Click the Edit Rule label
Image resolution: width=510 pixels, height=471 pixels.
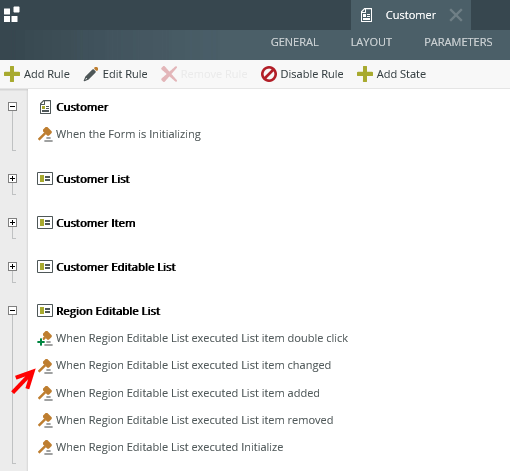tap(125, 74)
